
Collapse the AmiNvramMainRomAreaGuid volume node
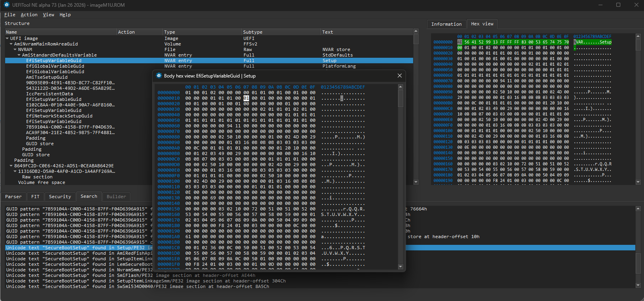click(x=11, y=44)
